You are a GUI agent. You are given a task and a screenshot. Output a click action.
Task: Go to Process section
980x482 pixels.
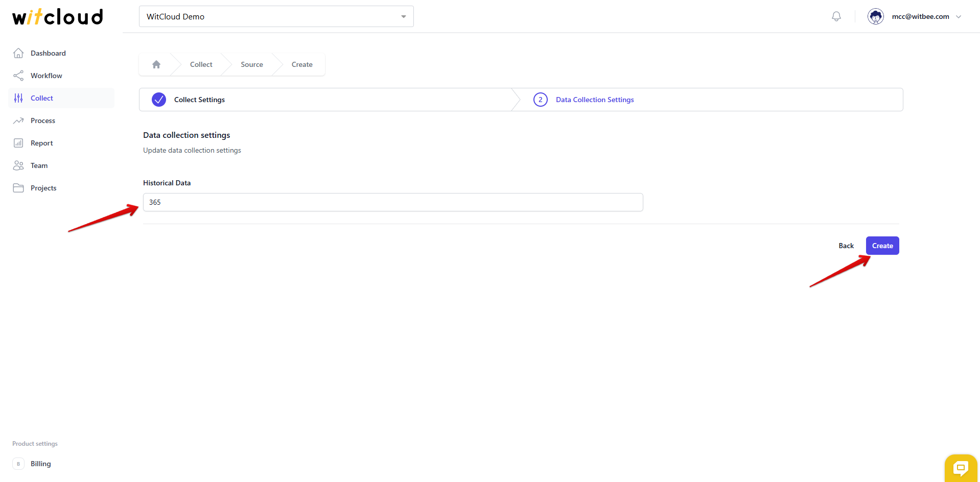click(x=43, y=120)
